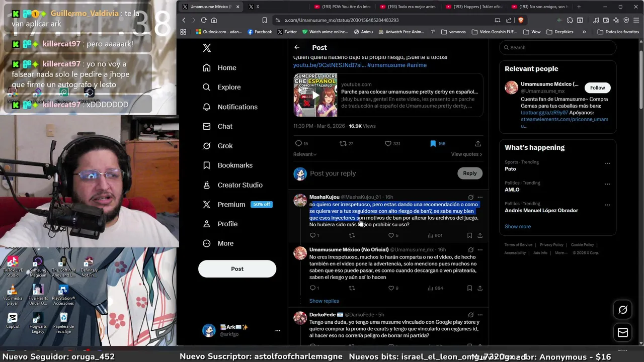Open the youtu.be link in the post

(329, 65)
